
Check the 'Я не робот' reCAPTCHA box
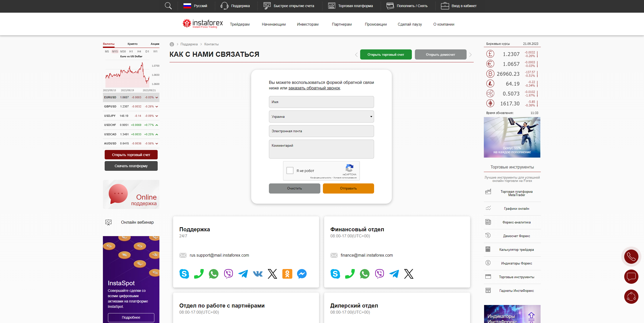290,170
